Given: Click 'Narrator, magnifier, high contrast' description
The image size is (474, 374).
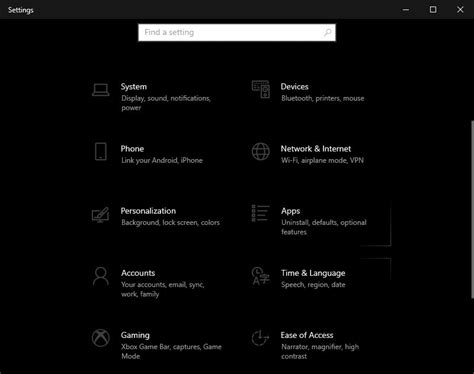Looking at the screenshot, I should (320, 351).
